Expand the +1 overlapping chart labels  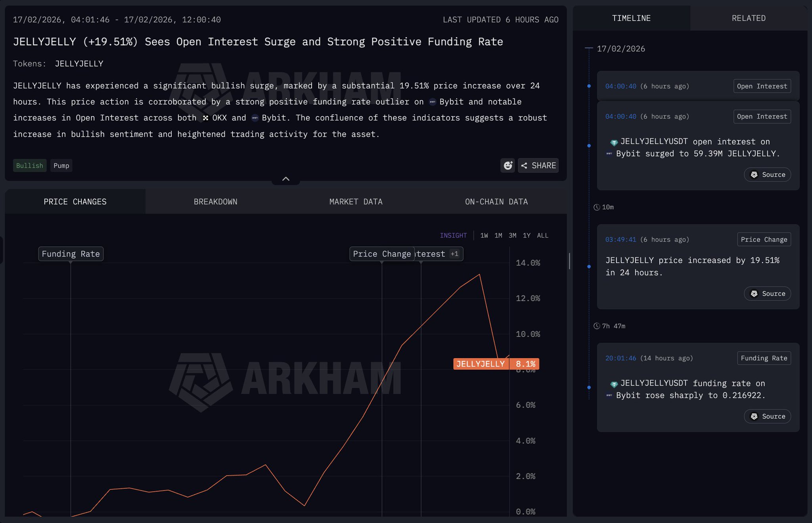click(454, 254)
